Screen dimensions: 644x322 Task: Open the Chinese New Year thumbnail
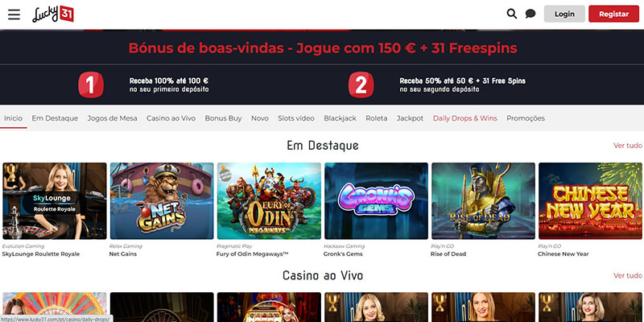pyautogui.click(x=591, y=200)
